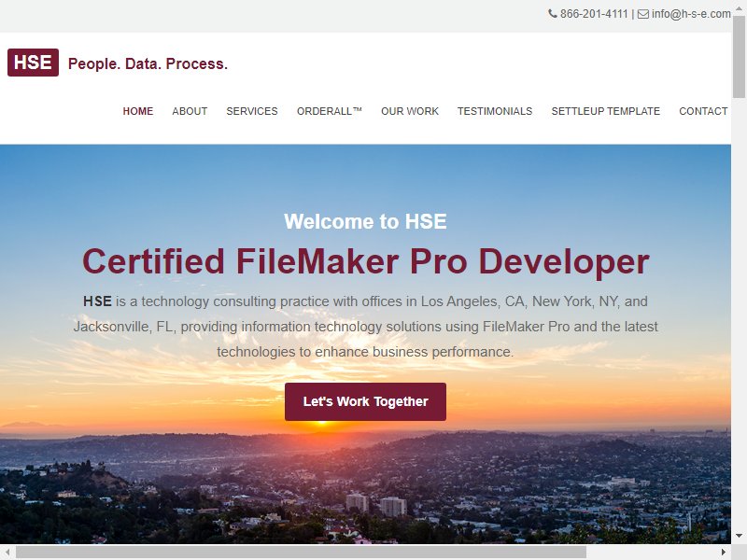This screenshot has height=560, width=747.
Task: Email info@h-s-e.com via the header link
Action: click(691, 14)
